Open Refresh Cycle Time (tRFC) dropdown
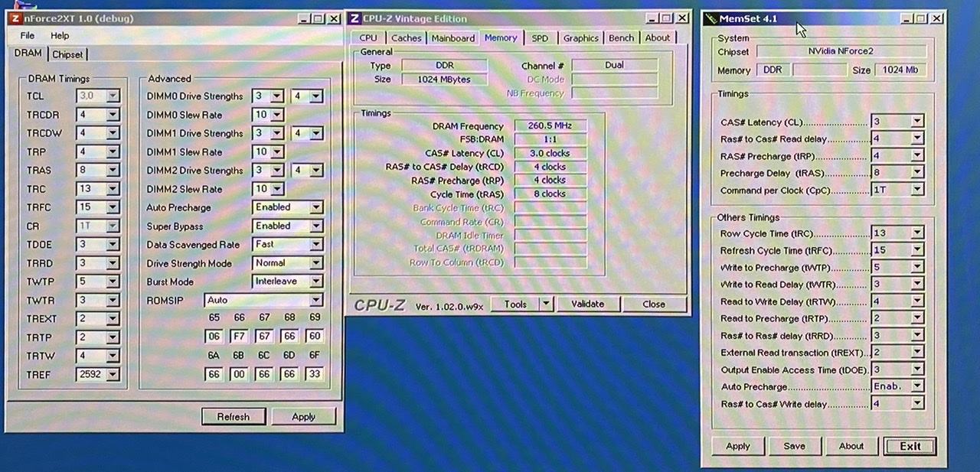Screen dimensions: 980x472 coord(916,249)
